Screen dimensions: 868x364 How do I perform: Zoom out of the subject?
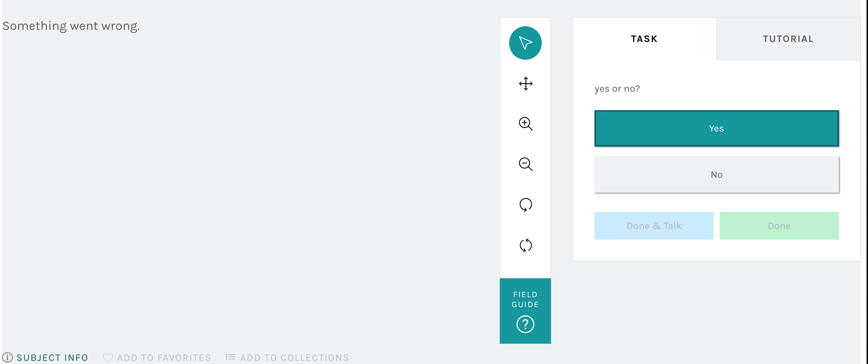click(x=525, y=165)
